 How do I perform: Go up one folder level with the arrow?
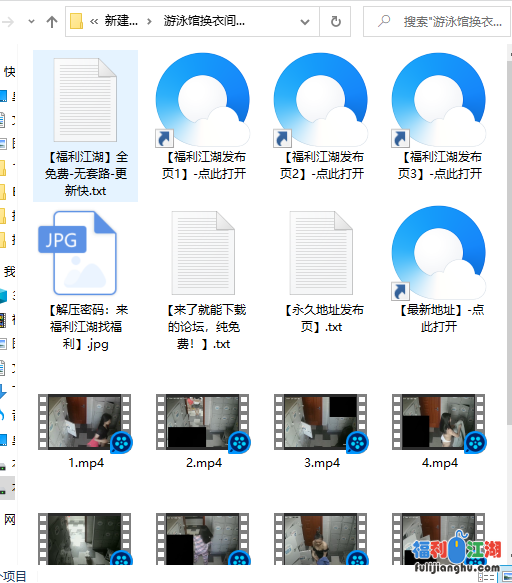[x=52, y=22]
